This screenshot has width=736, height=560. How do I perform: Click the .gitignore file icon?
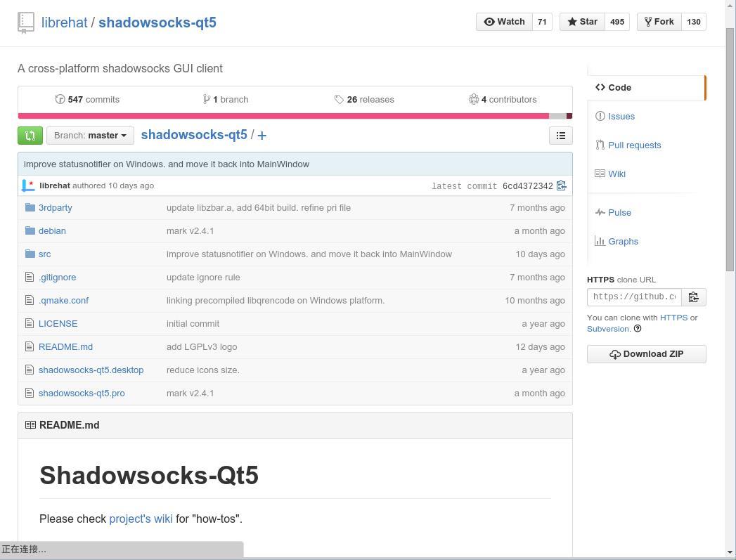point(30,277)
